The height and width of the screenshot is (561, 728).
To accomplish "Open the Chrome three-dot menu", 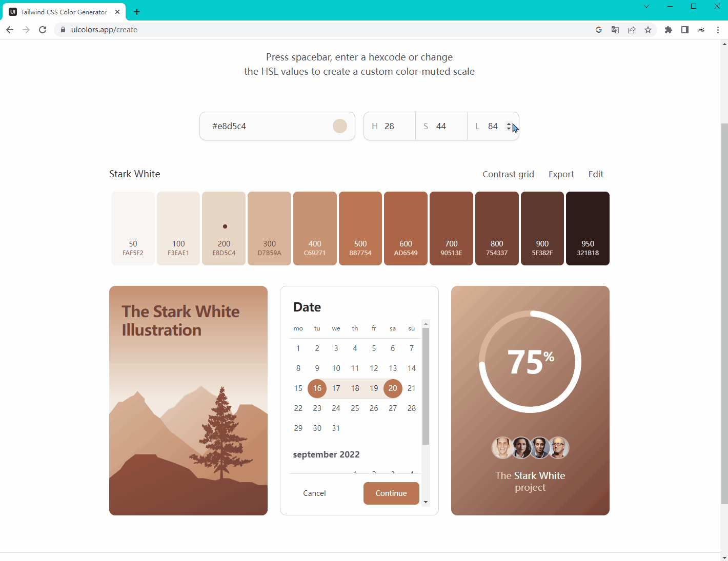I will (x=718, y=30).
